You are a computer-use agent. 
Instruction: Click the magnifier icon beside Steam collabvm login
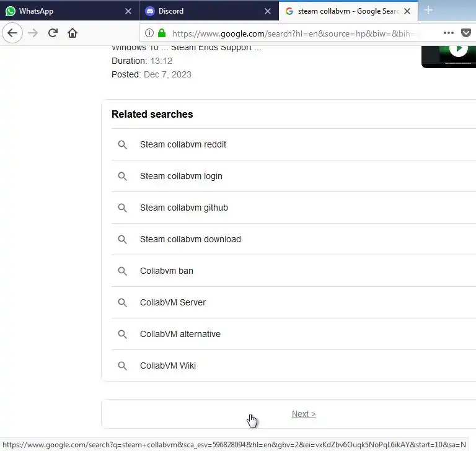point(122,176)
